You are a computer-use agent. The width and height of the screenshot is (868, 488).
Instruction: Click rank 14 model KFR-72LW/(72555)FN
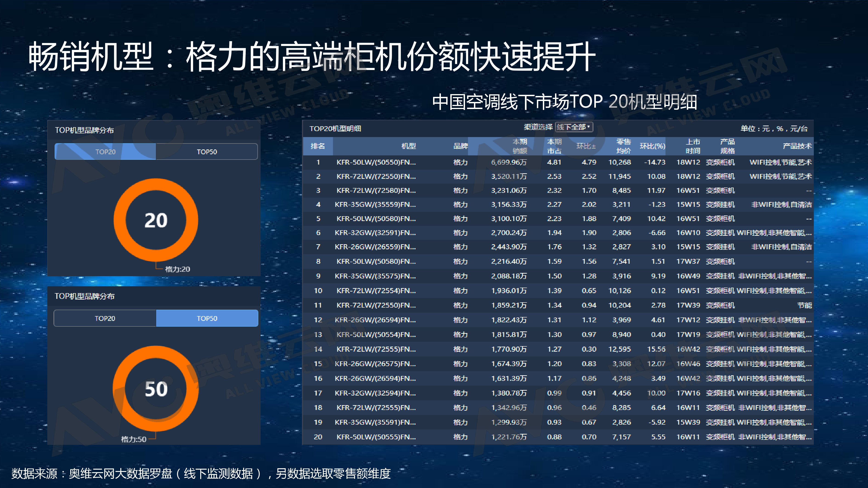(x=376, y=349)
